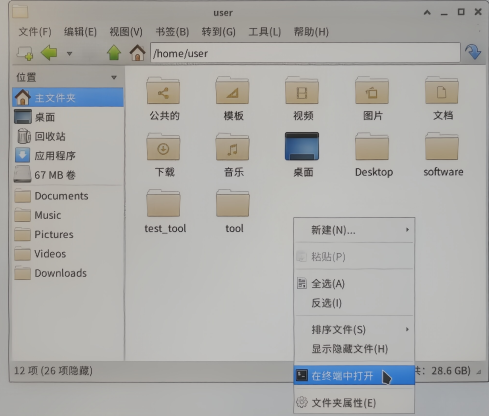
Task: Open Music bookmark in sidebar
Action: 68,215
